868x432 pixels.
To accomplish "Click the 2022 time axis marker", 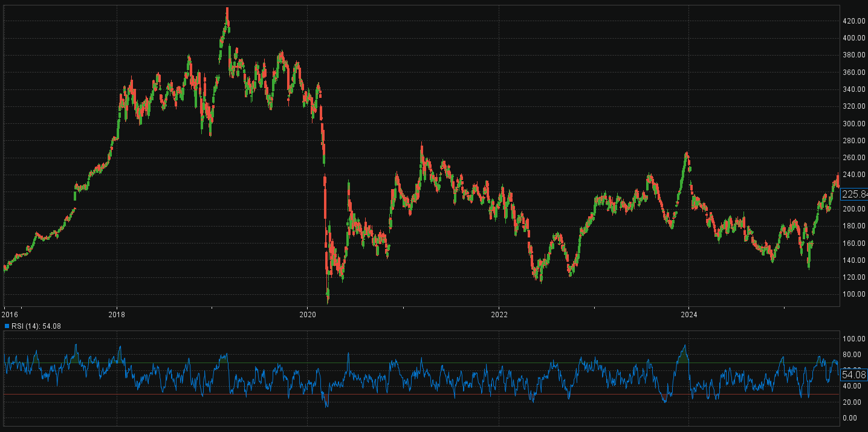I will (x=499, y=314).
